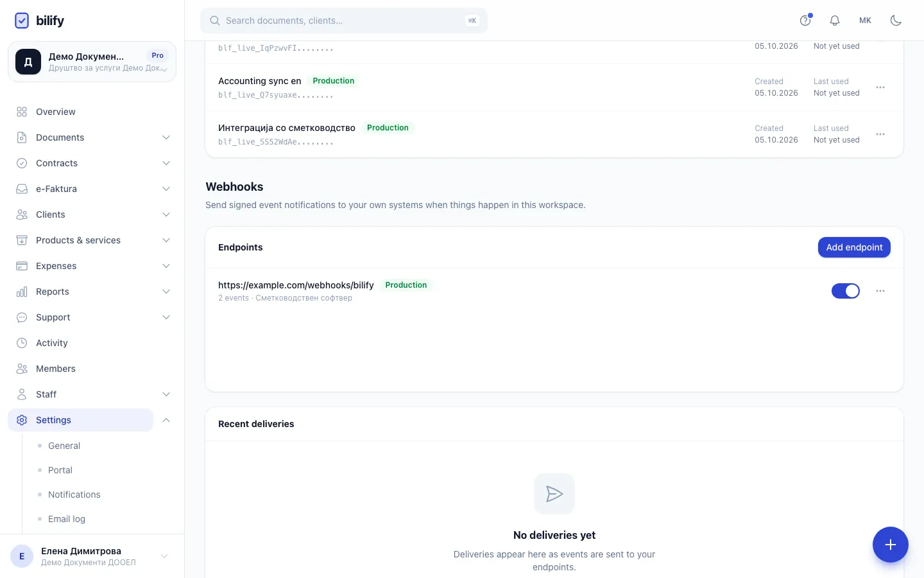
Task: Click the e-Faktura inbox icon
Action: pyautogui.click(x=22, y=189)
